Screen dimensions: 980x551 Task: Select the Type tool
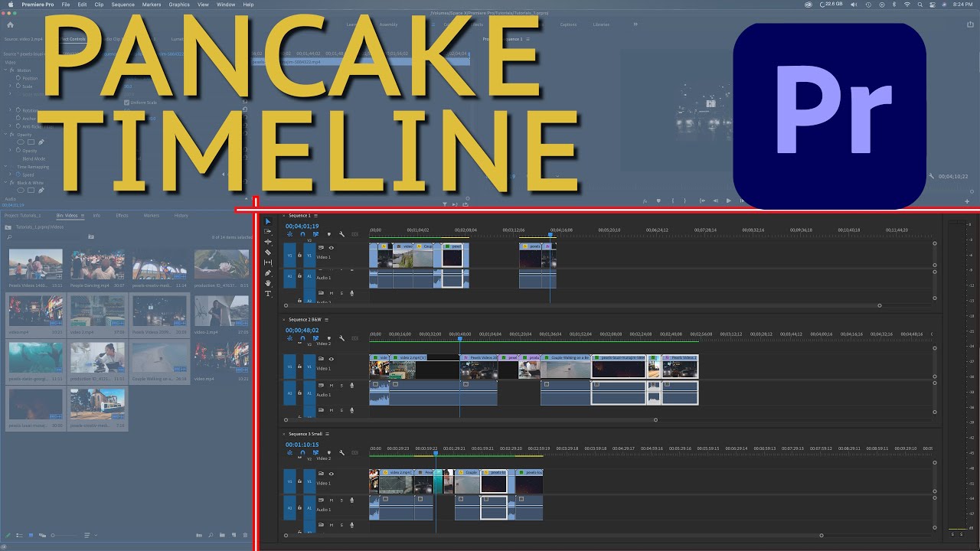pyautogui.click(x=268, y=294)
